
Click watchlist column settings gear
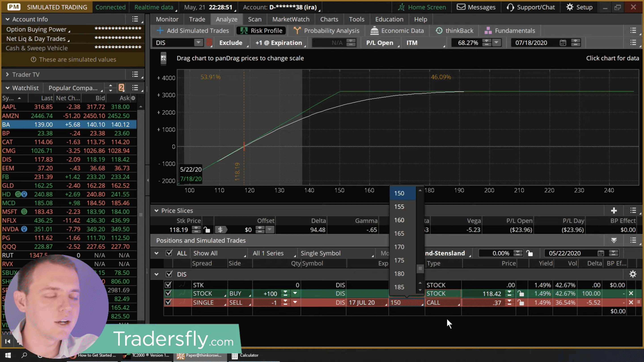tap(133, 98)
